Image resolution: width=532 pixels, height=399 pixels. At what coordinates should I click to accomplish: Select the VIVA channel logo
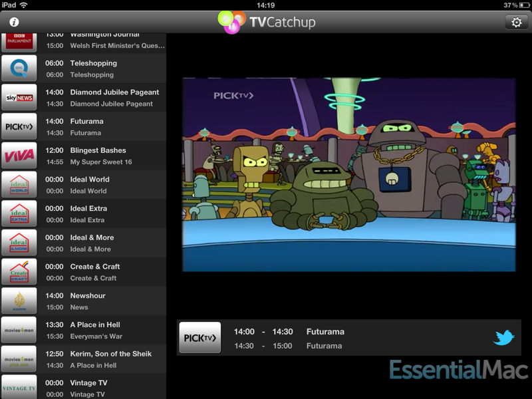tap(19, 156)
